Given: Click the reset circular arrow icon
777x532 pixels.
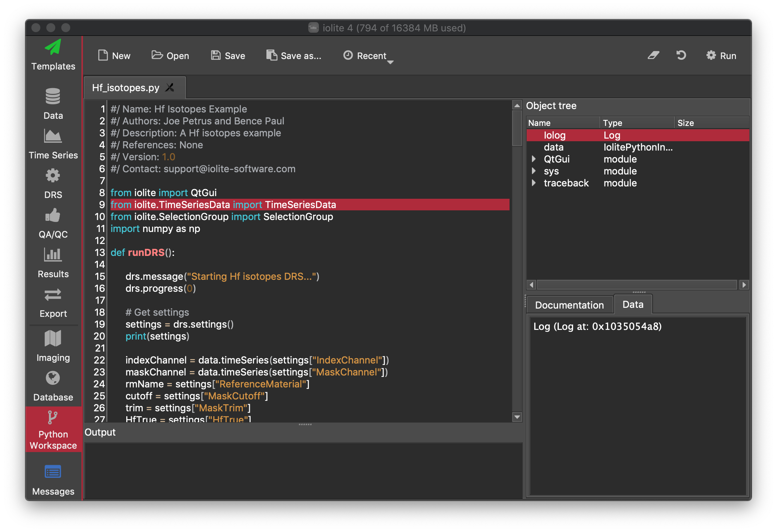Looking at the screenshot, I should pyautogui.click(x=681, y=56).
